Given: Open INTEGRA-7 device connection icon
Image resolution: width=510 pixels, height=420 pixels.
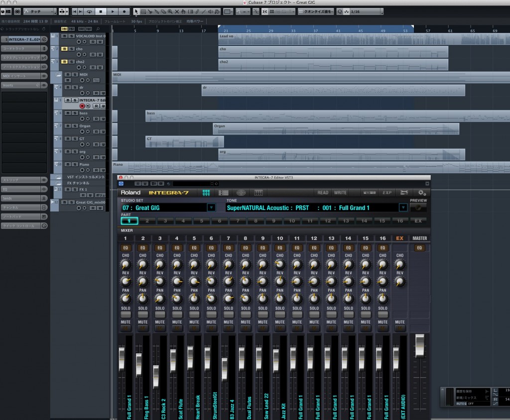Looking at the screenshot, I should coord(370,193).
